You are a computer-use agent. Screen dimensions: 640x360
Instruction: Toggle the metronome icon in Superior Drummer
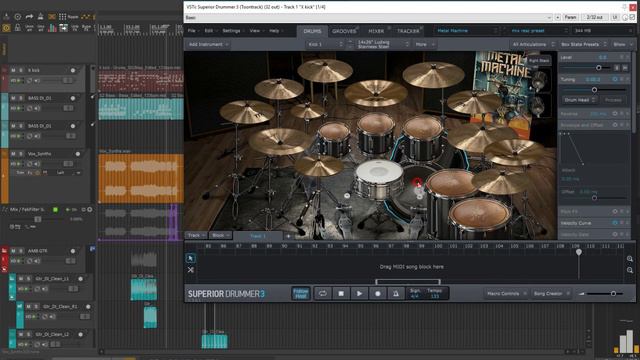396,293
